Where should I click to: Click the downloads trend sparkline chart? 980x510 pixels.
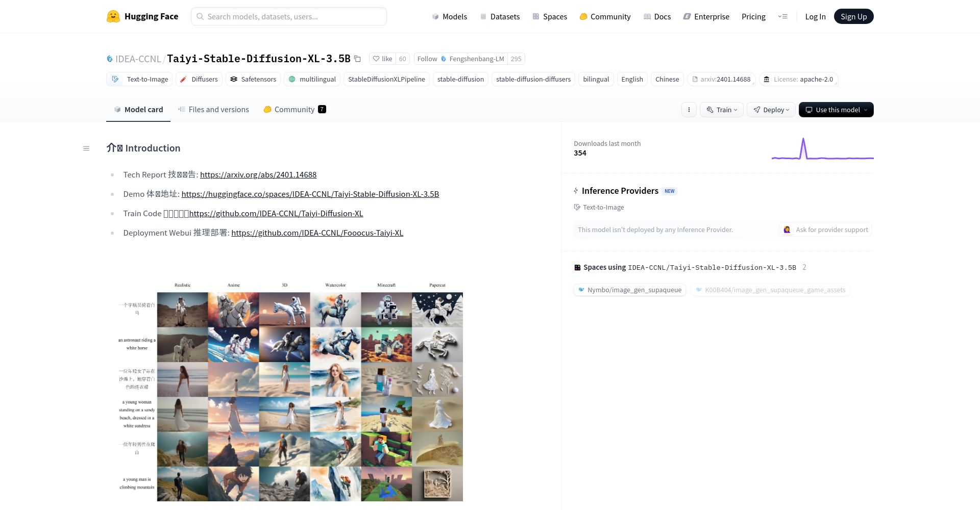(x=822, y=148)
